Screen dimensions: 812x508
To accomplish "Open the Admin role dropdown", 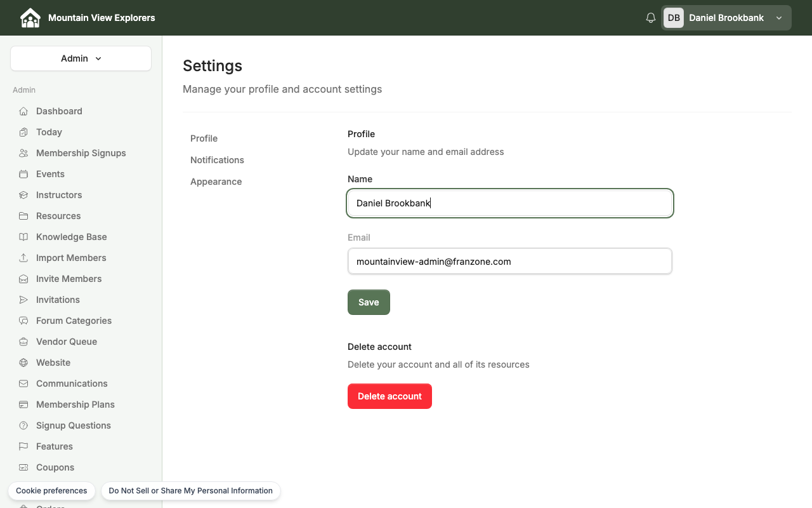I will 81,58.
